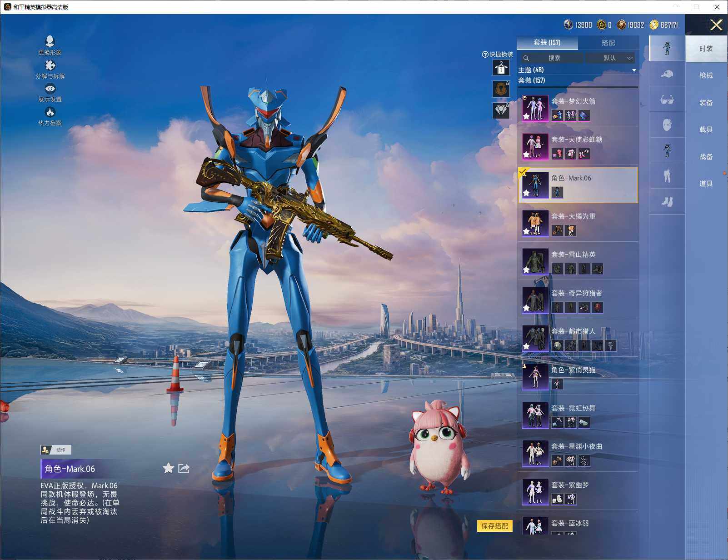
Task: Click the 搜索 search field
Action: pyautogui.click(x=551, y=58)
